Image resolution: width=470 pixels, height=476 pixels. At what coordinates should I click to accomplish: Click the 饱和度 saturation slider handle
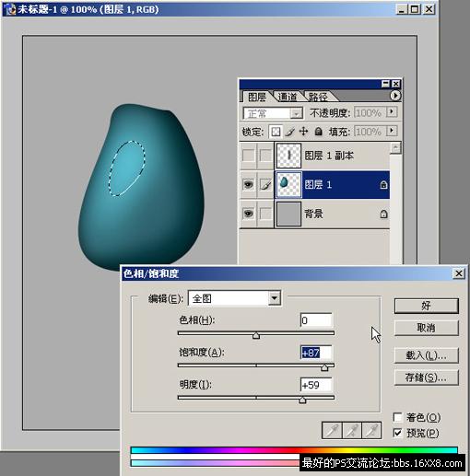pos(324,367)
